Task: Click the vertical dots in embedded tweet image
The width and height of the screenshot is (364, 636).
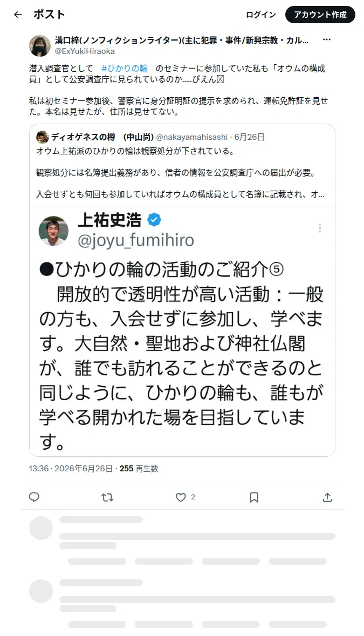Action: coord(320,228)
